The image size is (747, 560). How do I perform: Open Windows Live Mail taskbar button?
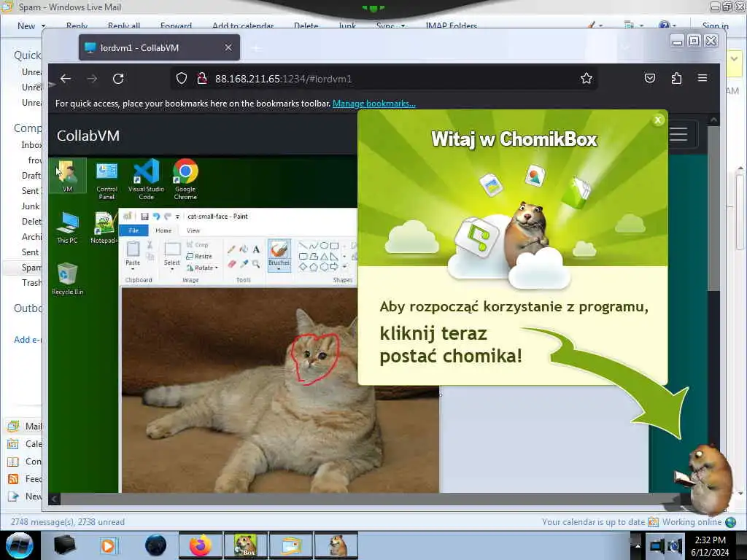(291, 545)
